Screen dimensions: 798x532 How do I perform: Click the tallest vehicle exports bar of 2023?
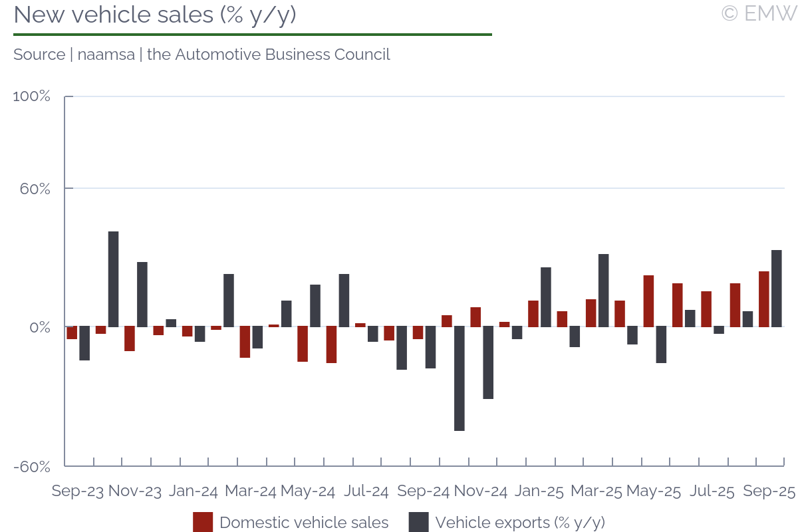coord(113,279)
